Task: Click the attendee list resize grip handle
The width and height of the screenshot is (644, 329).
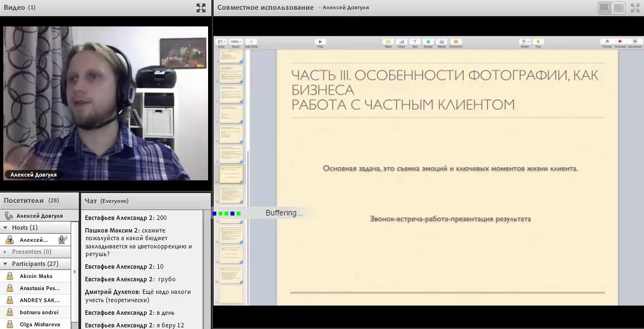Action: click(74, 272)
